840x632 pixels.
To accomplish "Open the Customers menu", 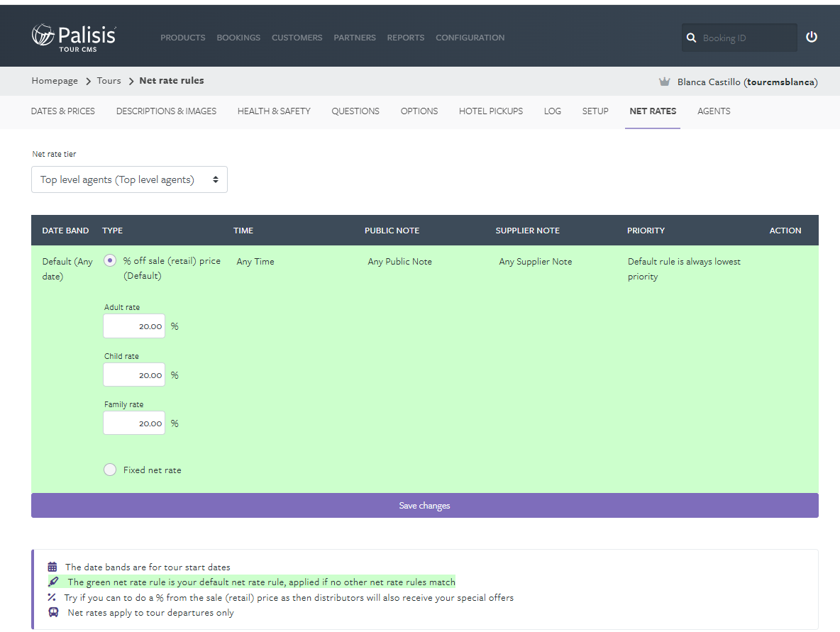I will (x=297, y=38).
